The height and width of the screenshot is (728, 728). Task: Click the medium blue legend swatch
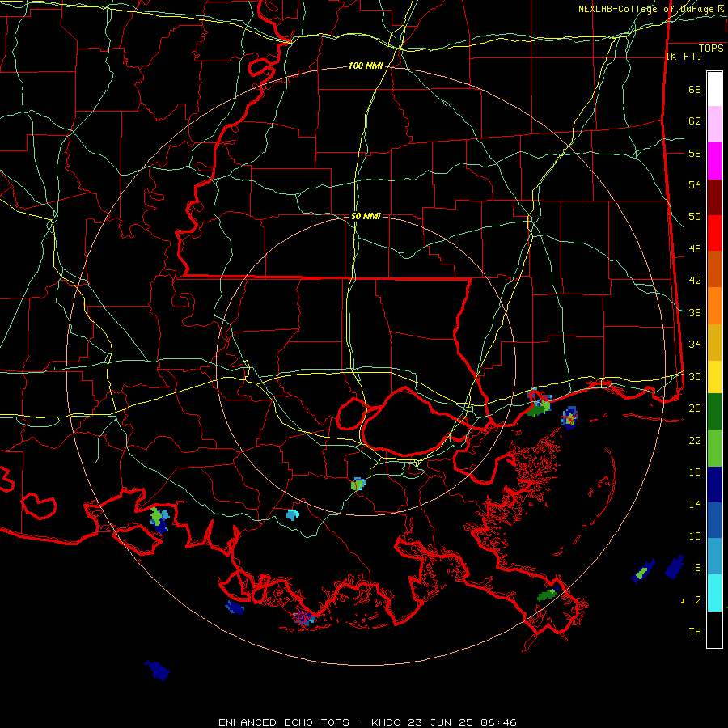click(x=714, y=520)
